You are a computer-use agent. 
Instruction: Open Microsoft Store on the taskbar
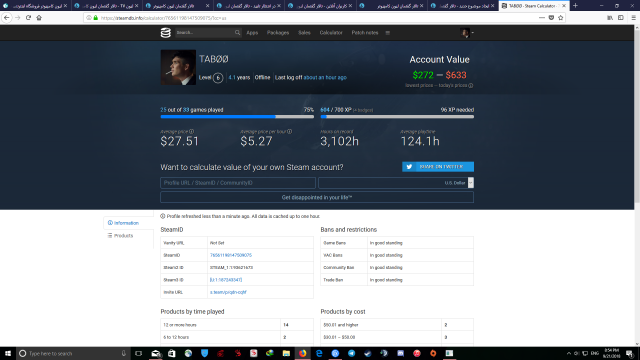tap(172, 353)
